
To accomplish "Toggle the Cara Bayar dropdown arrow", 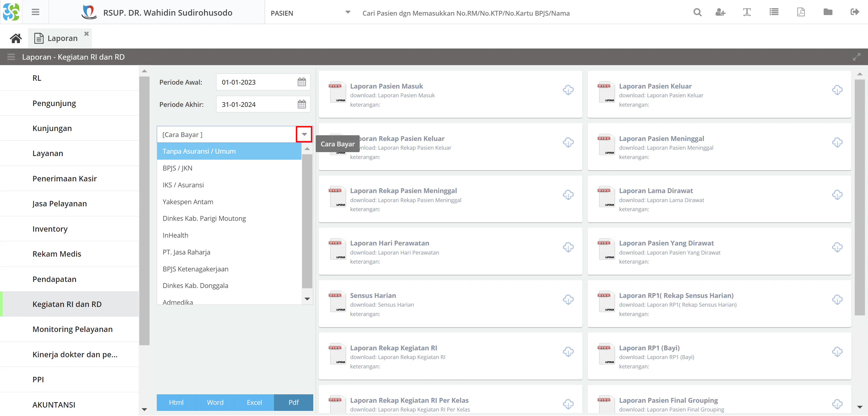I will pos(304,134).
